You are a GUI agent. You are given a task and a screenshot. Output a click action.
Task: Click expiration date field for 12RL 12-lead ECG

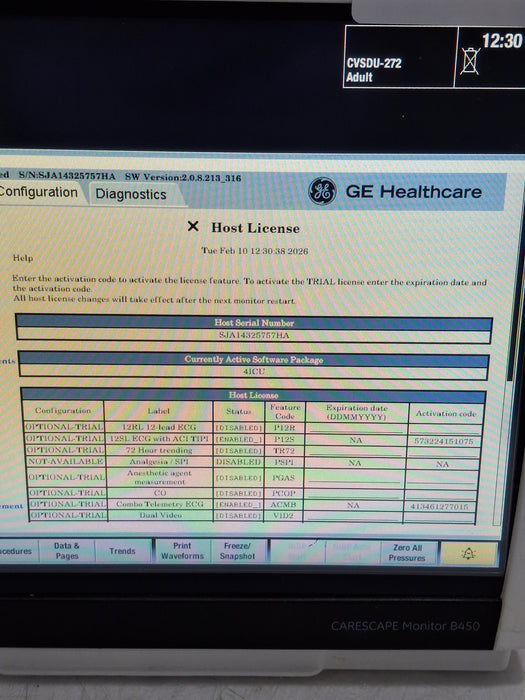[357, 428]
